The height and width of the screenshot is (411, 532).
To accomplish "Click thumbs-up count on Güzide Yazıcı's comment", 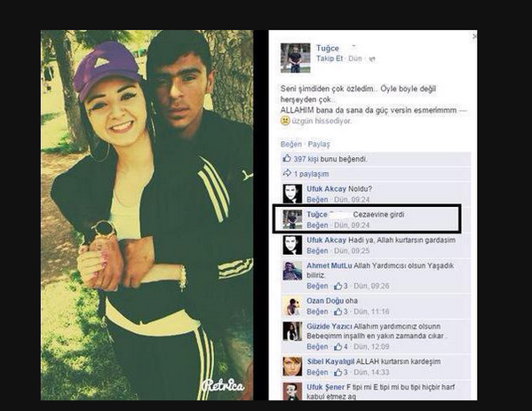I will [341, 346].
